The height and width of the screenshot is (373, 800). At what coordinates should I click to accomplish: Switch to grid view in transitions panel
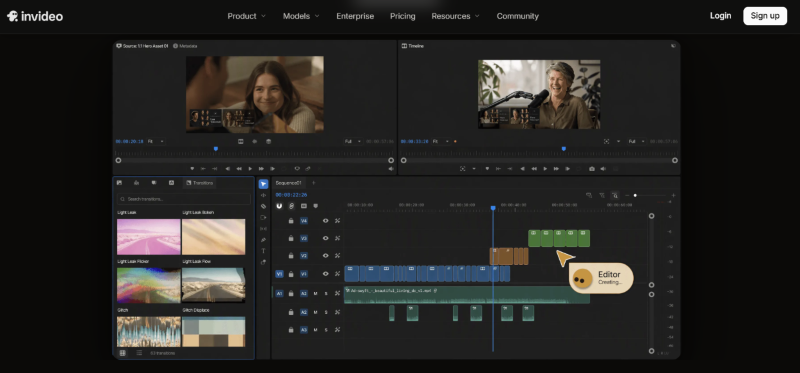tap(122, 353)
